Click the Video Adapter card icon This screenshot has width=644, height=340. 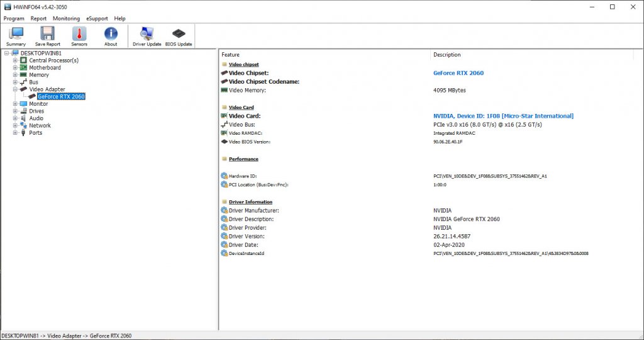(23, 89)
